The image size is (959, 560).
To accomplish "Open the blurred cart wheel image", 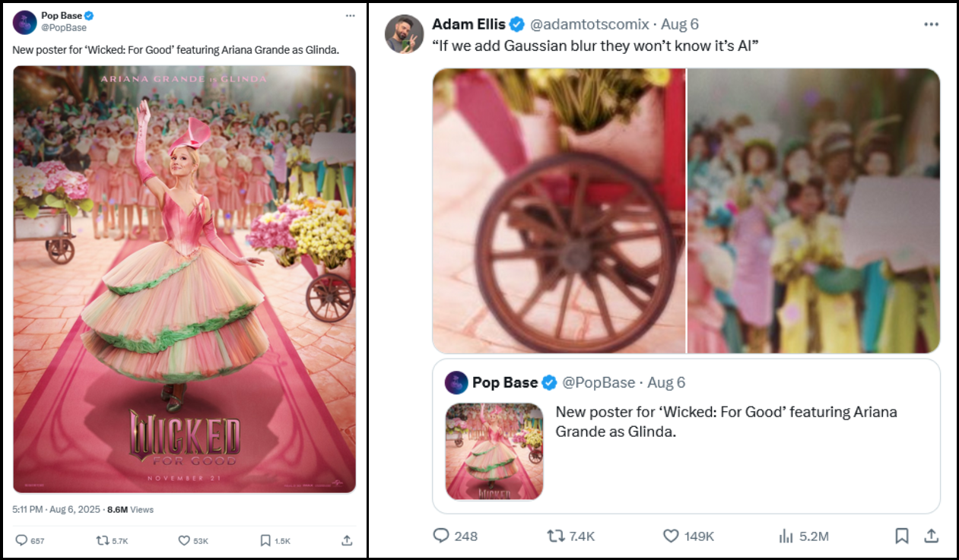I will [559, 210].
